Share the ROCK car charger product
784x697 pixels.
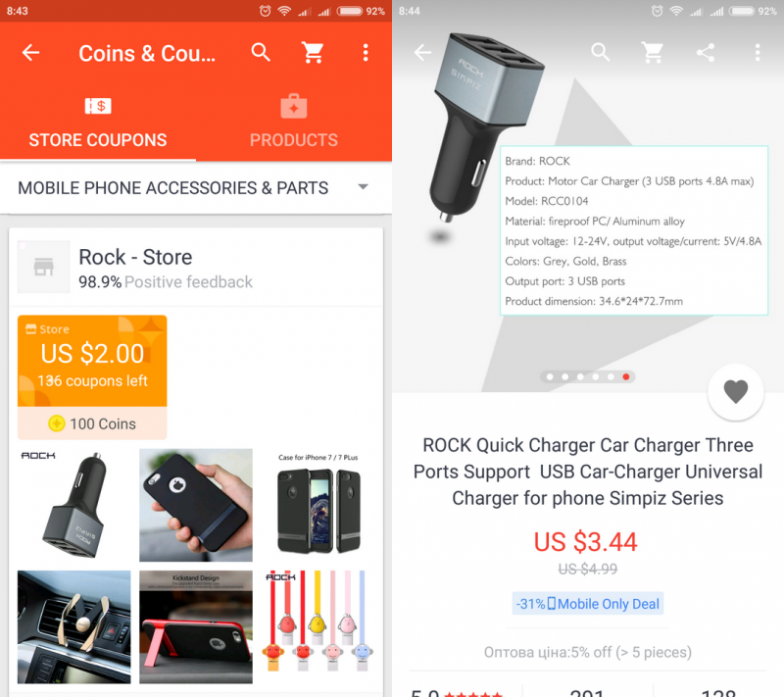pyautogui.click(x=705, y=52)
